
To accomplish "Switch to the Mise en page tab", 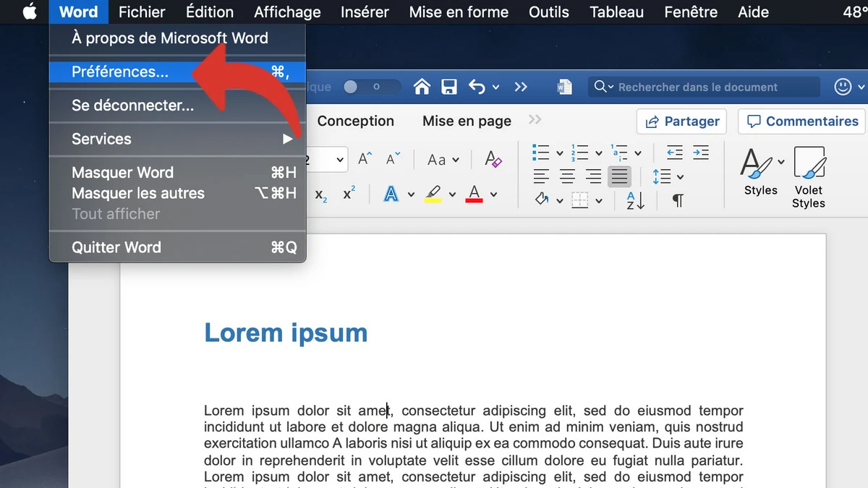I will pyautogui.click(x=467, y=121).
